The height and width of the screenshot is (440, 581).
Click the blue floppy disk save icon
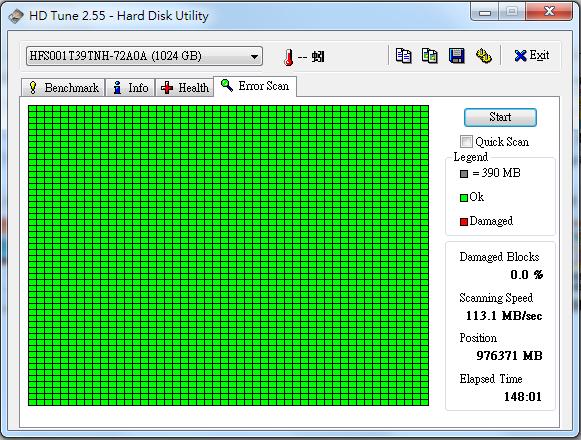pyautogui.click(x=456, y=56)
